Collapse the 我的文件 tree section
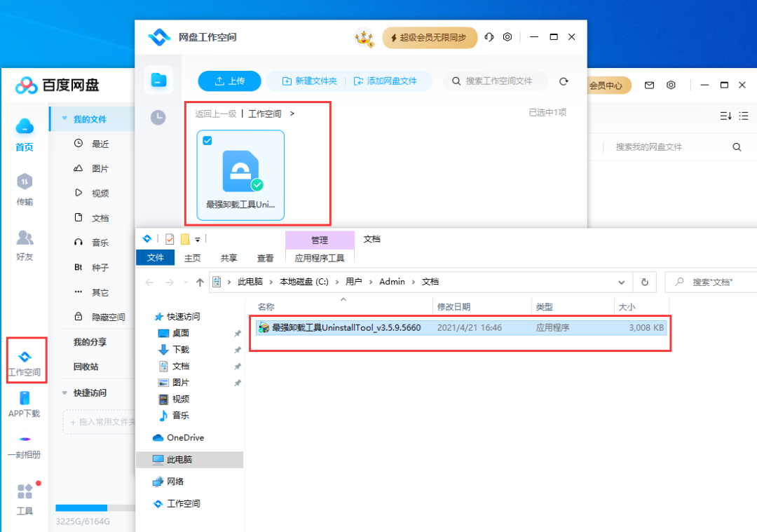Image resolution: width=757 pixels, height=532 pixels. 64,118
